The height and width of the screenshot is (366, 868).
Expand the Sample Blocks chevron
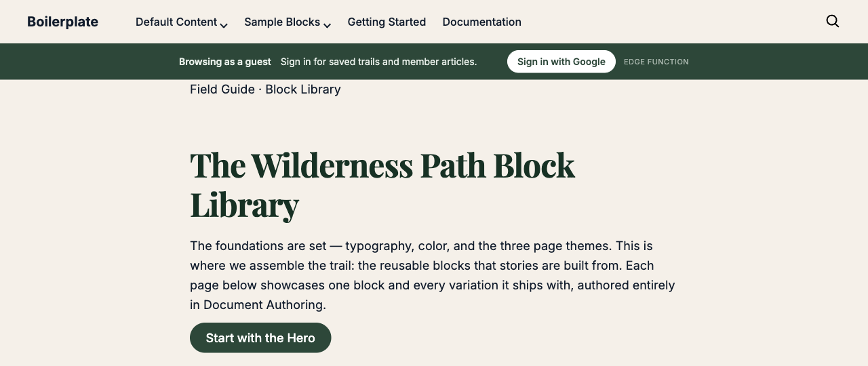pos(327,25)
